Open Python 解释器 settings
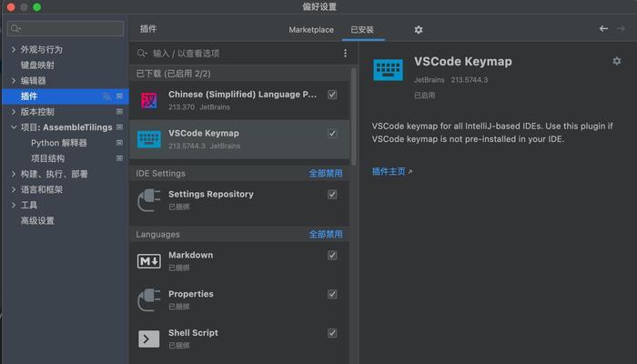Screen dimensions: 637x364 click(59, 143)
